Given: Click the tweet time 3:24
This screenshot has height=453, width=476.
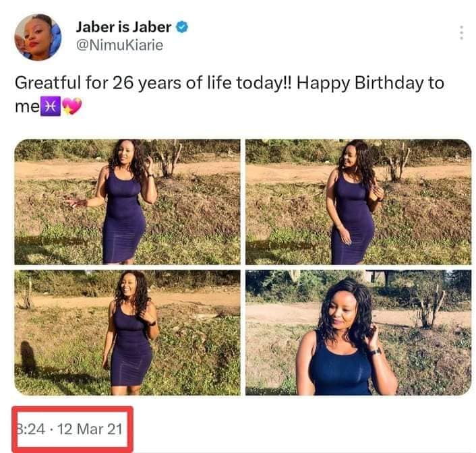Looking at the screenshot, I should pos(29,428).
